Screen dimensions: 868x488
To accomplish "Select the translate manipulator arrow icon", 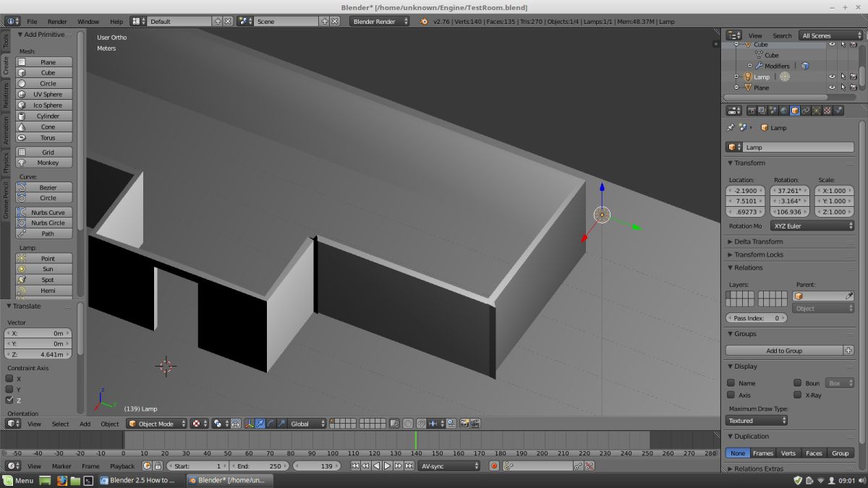I will coord(260,424).
